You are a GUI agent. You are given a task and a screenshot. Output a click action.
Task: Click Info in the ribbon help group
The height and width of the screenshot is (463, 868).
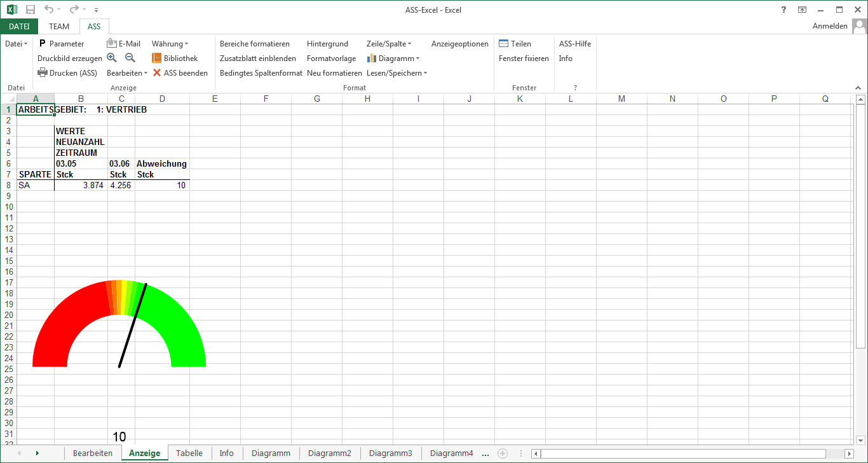(x=566, y=59)
